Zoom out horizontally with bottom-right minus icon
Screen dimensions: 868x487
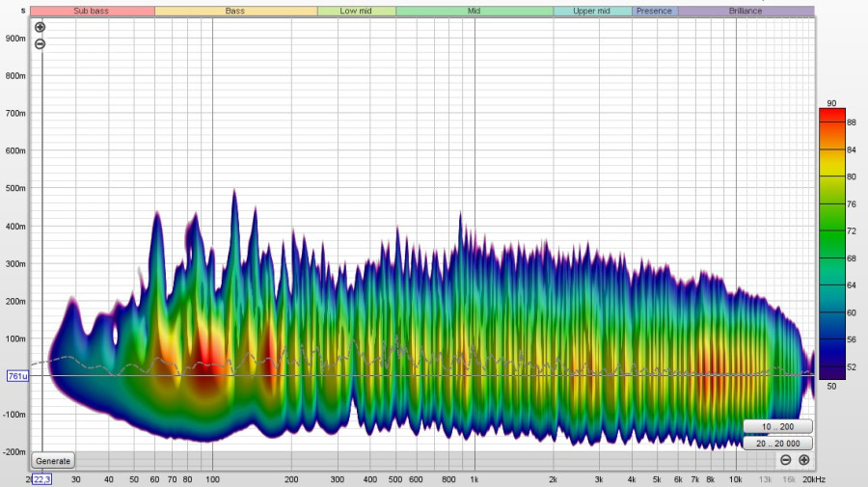[786, 460]
